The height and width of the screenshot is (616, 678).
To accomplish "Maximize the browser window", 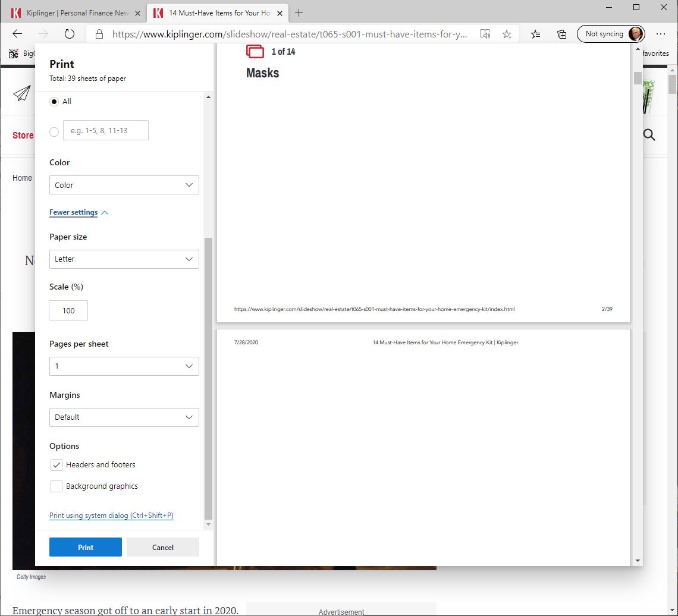I will coord(636,7).
